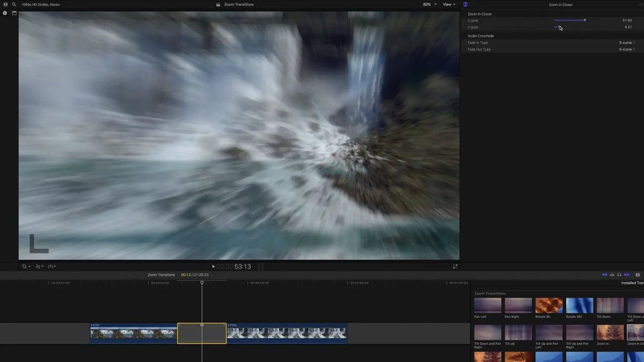Image resolution: width=644 pixels, height=362 pixels.
Task: Select the Tilt Up transition thumbnail
Action: (x=518, y=333)
